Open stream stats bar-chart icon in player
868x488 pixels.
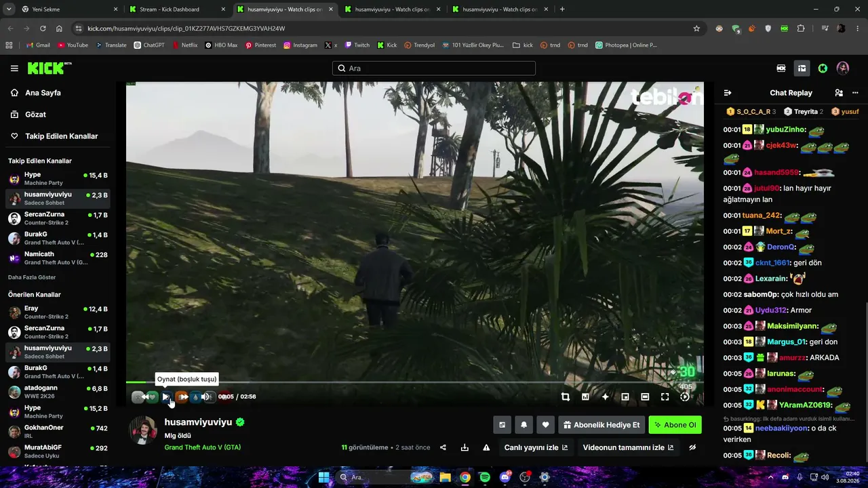[585, 397]
